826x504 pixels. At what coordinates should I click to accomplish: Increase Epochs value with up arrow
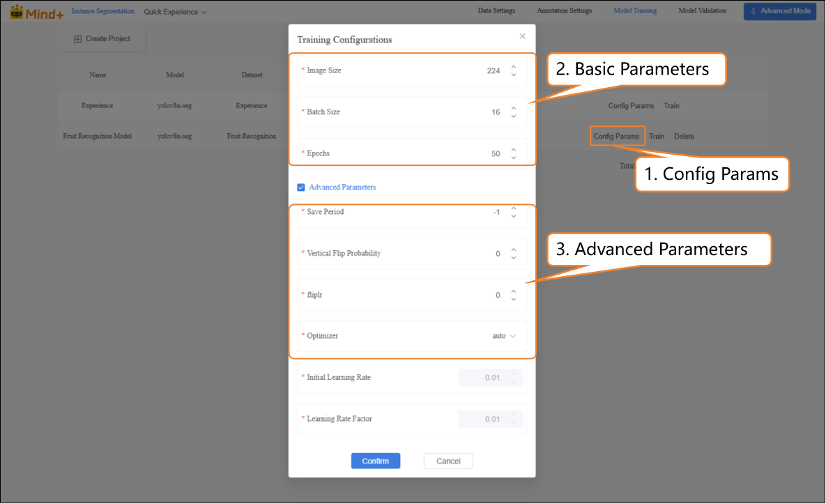pos(514,149)
